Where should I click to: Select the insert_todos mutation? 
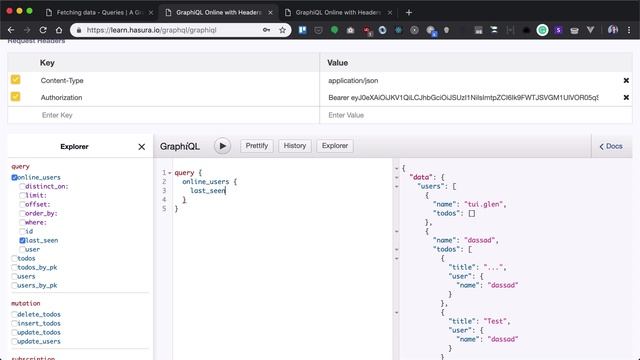[14, 323]
